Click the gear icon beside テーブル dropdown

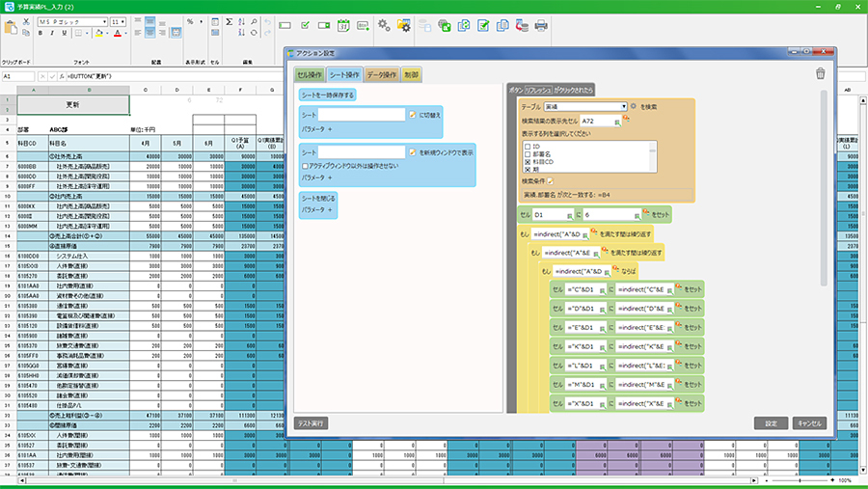[x=634, y=106]
